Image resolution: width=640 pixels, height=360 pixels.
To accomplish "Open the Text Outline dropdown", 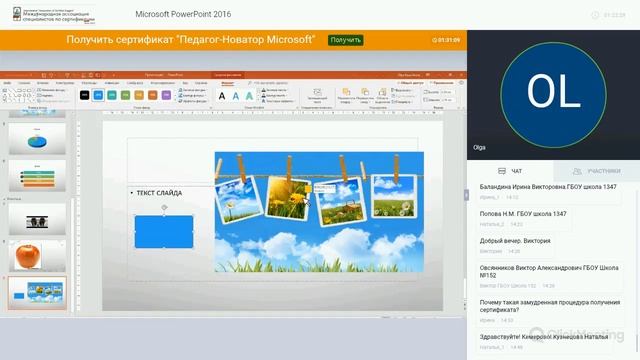I will [x=274, y=96].
